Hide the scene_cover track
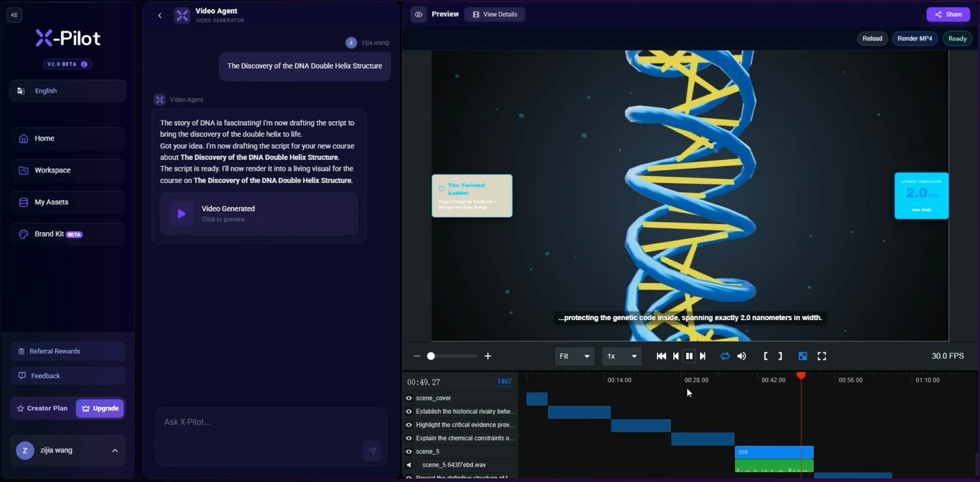This screenshot has width=980, height=482. point(409,398)
